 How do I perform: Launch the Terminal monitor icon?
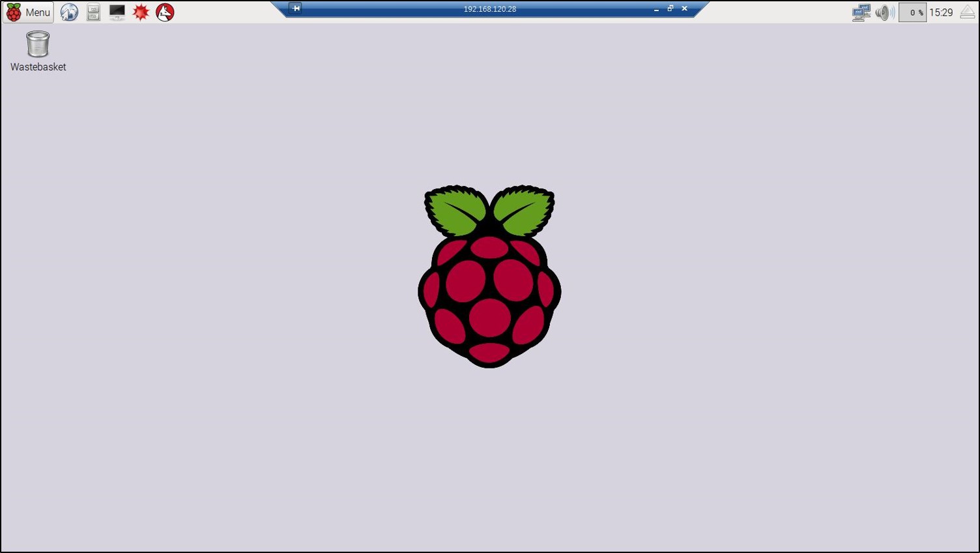pos(117,12)
